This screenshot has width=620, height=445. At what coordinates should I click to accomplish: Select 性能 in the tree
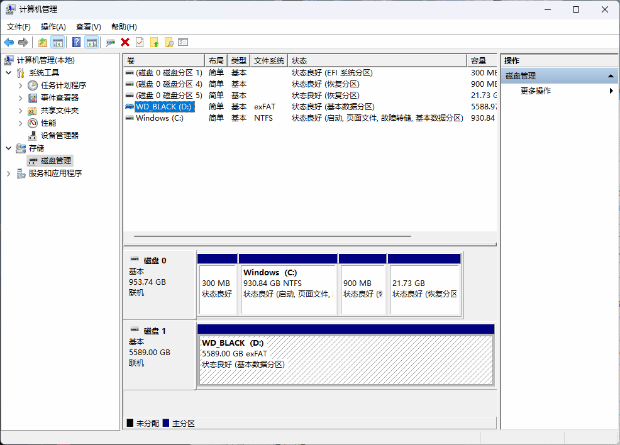(x=49, y=123)
